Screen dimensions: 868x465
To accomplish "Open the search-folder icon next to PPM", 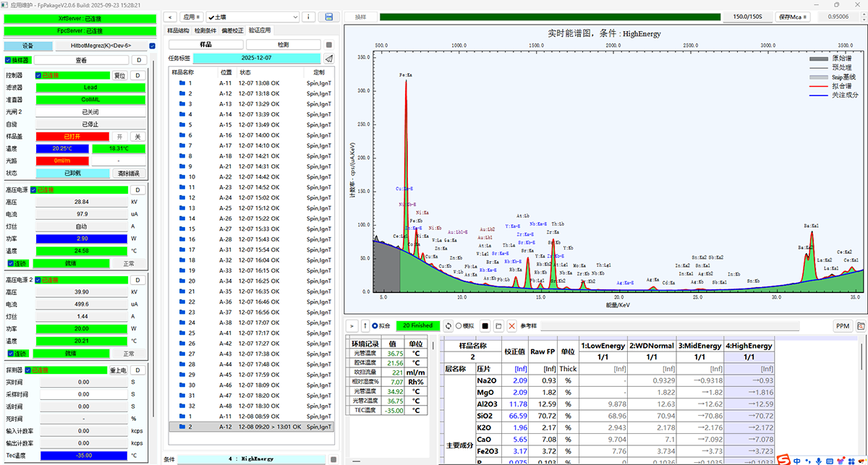I will (861, 326).
